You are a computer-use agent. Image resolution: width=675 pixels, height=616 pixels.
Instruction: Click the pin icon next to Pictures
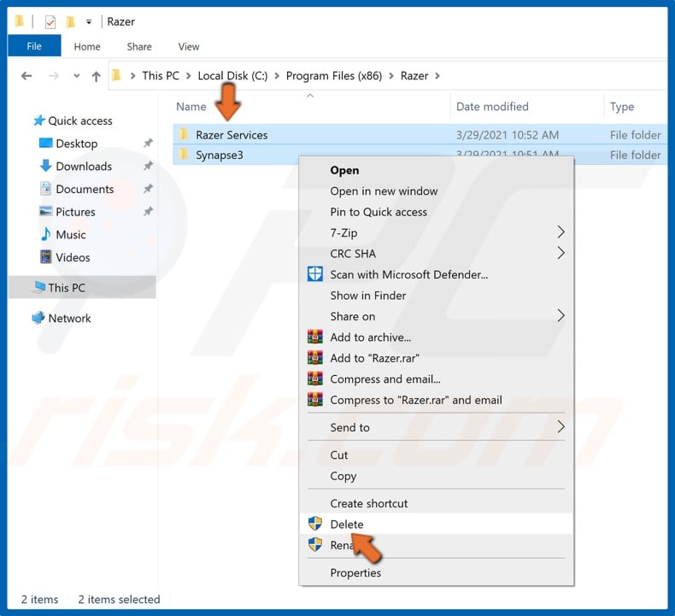[148, 211]
